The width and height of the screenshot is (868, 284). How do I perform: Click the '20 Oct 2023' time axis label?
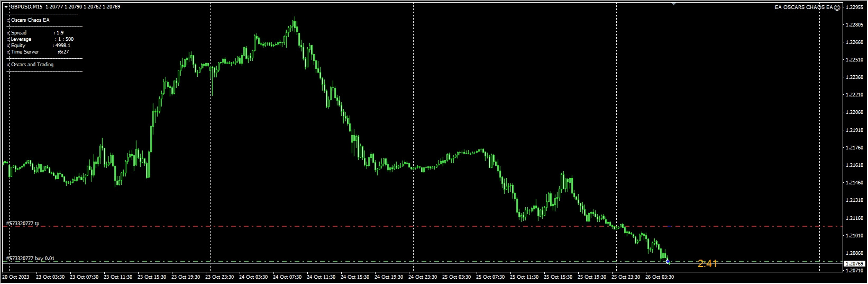coord(15,277)
